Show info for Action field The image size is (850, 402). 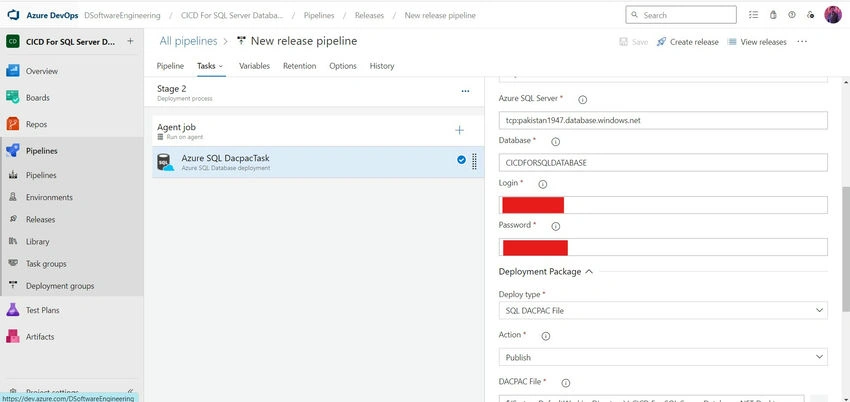point(546,336)
